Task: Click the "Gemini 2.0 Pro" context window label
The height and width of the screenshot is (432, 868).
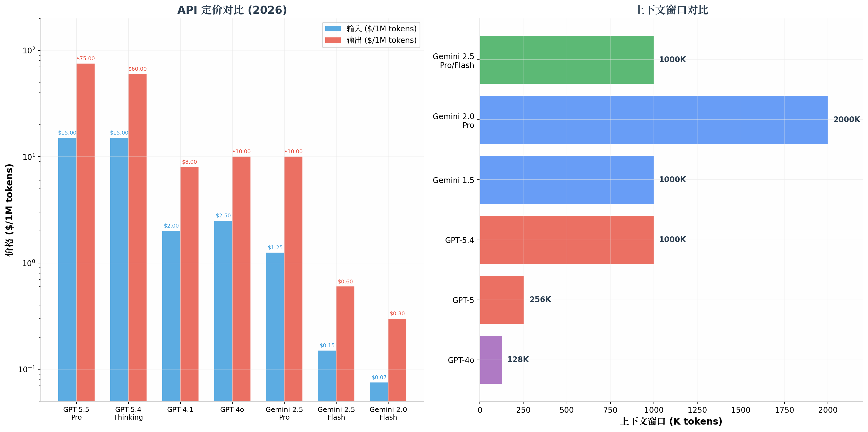Action: [454, 121]
